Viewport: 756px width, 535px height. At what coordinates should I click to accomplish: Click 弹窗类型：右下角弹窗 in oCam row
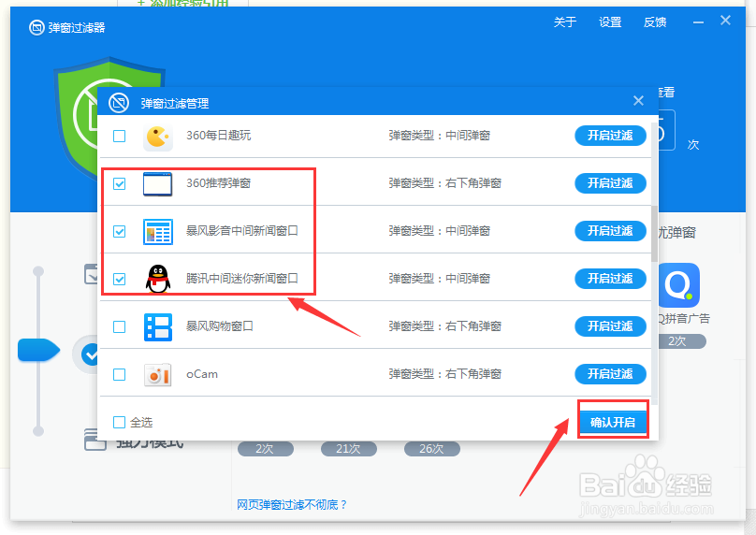click(445, 374)
